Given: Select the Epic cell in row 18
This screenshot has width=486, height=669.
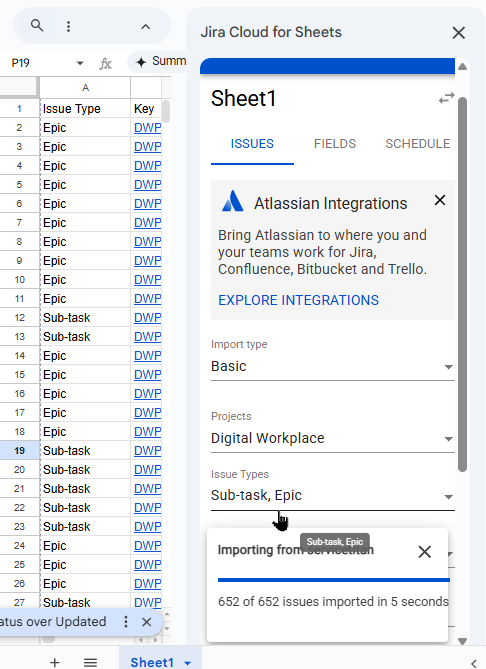Looking at the screenshot, I should point(85,432).
